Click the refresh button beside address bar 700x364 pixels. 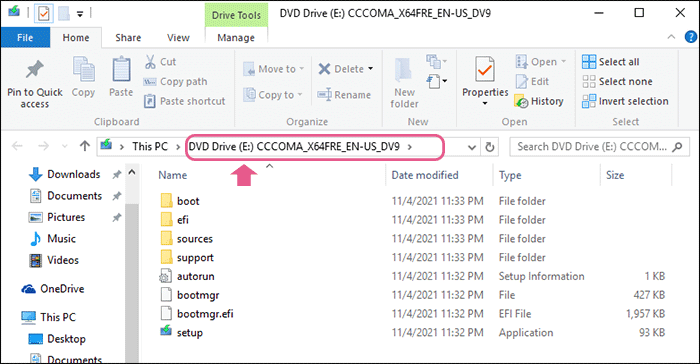click(490, 146)
